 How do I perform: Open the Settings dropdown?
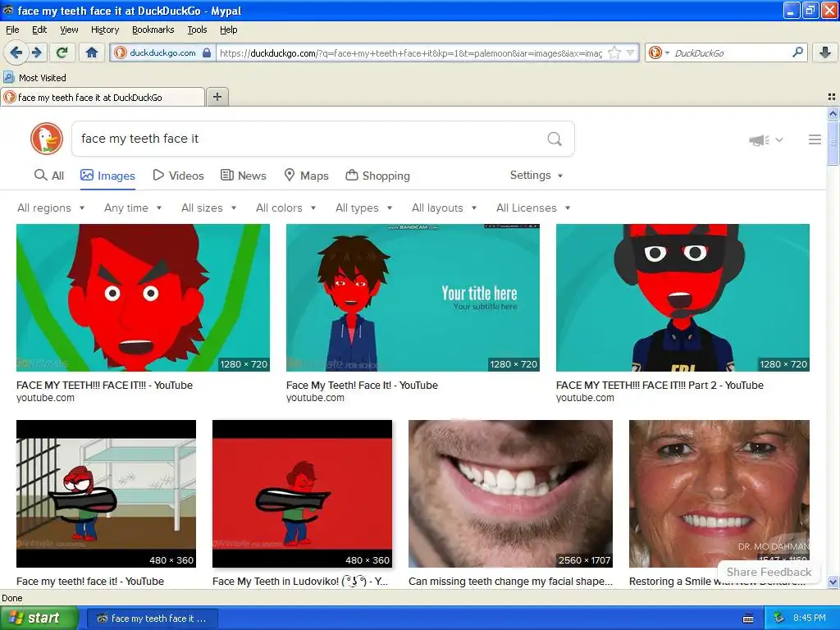click(x=536, y=176)
